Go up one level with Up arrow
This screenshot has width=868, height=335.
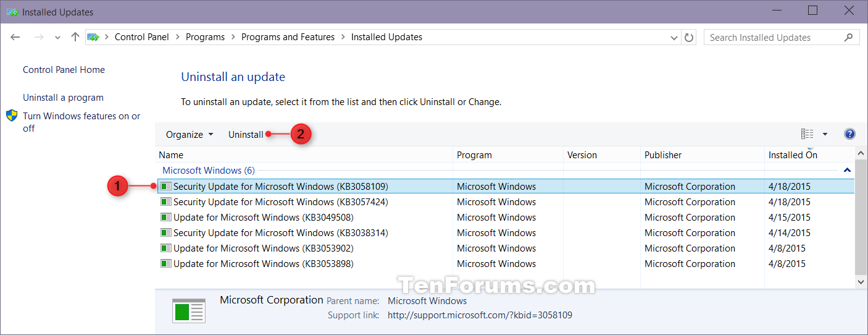point(75,37)
